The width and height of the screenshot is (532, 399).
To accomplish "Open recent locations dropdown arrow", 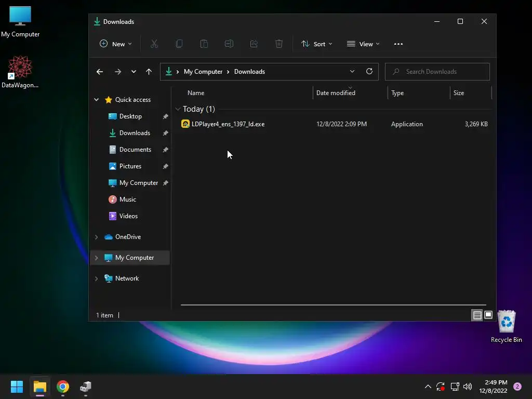I will point(134,72).
